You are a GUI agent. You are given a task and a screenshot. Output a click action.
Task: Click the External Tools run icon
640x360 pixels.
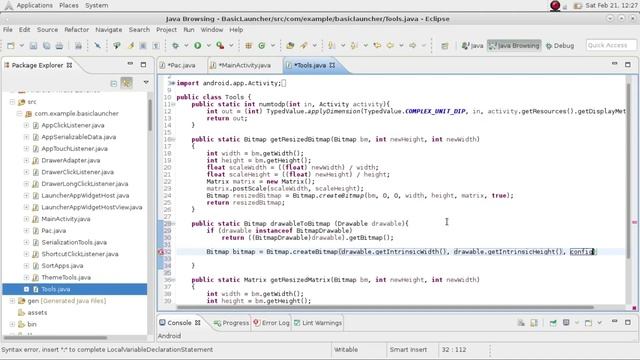[x=220, y=46]
